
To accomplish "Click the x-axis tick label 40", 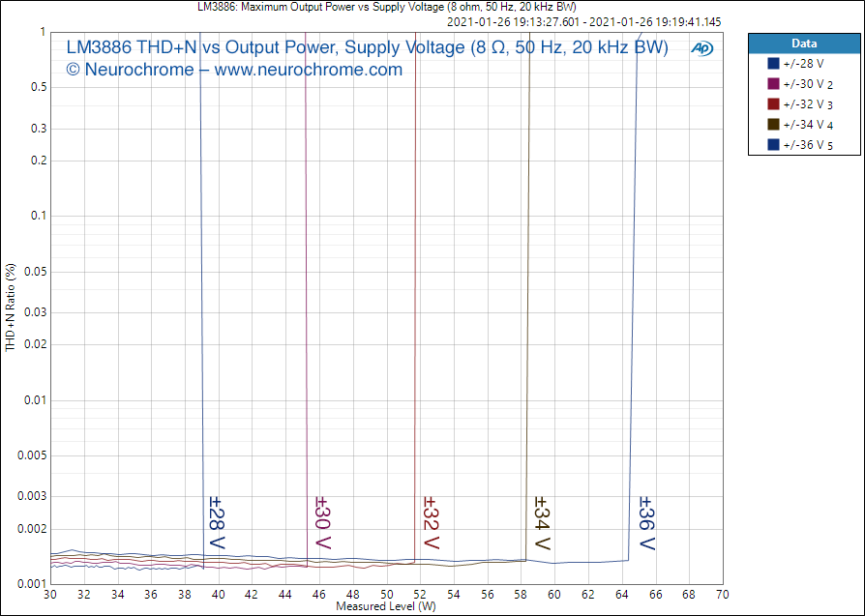I will (219, 595).
